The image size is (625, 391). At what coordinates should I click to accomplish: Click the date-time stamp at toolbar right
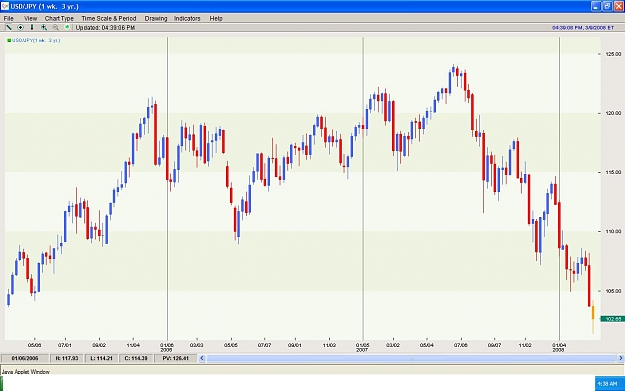583,28
